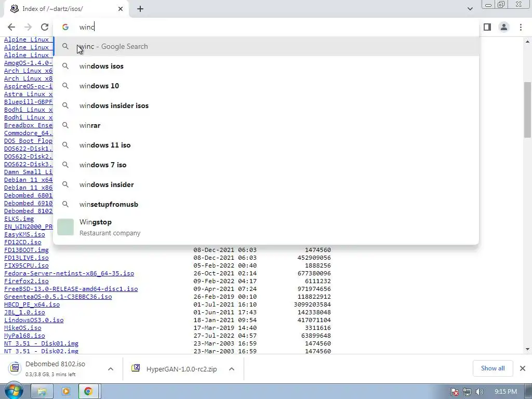This screenshot has height=399, width=532.
Task: Choose the 'windows isos' suggestion
Action: tap(266, 66)
